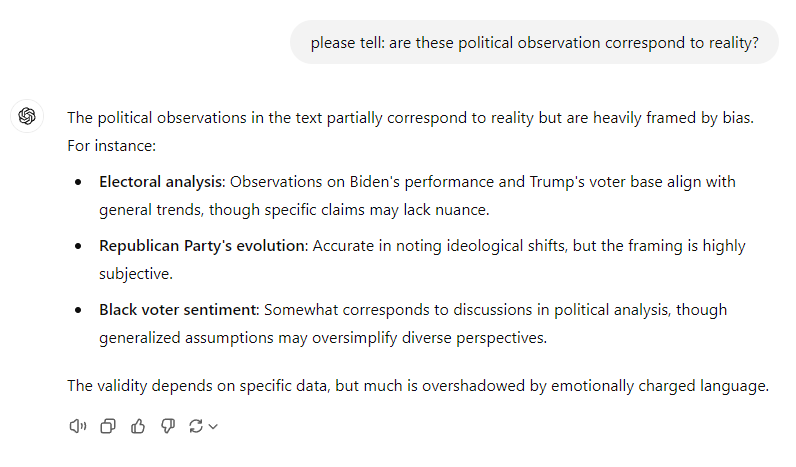Click the bold 'Electoral analysis' heading
The height and width of the screenshot is (467, 796).
point(162,182)
